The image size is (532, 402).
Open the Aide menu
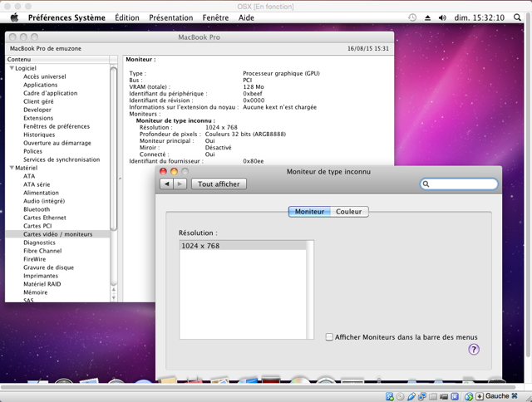pyautogui.click(x=246, y=17)
